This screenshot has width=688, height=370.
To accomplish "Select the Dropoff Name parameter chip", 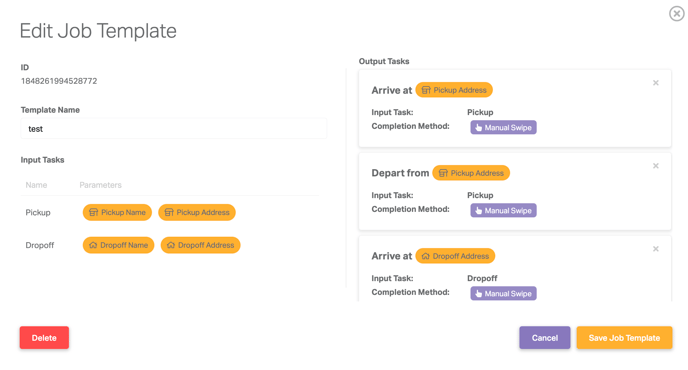I will [118, 245].
